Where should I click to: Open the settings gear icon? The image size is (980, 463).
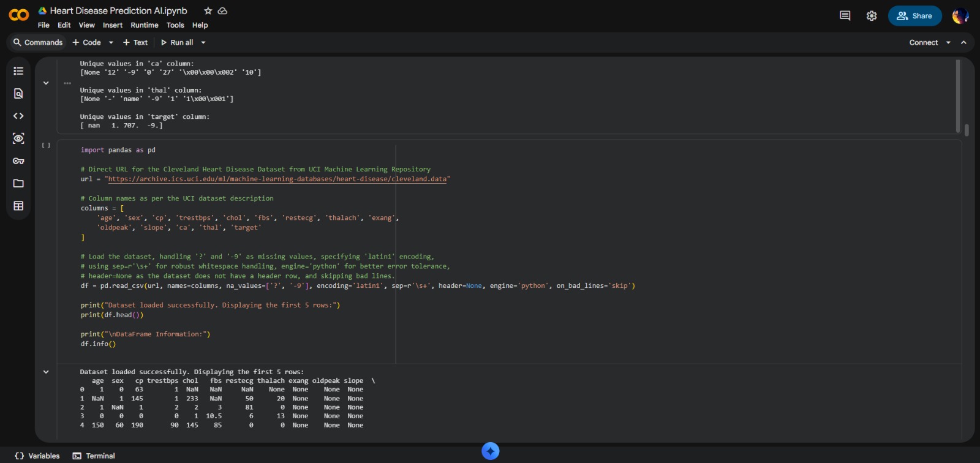click(872, 16)
